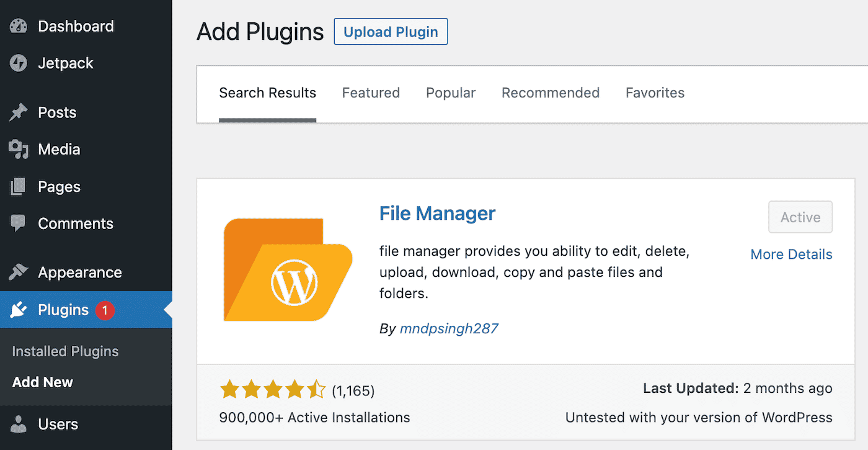Visit author profile mndpsingh287
This screenshot has width=868, height=450.
(449, 328)
